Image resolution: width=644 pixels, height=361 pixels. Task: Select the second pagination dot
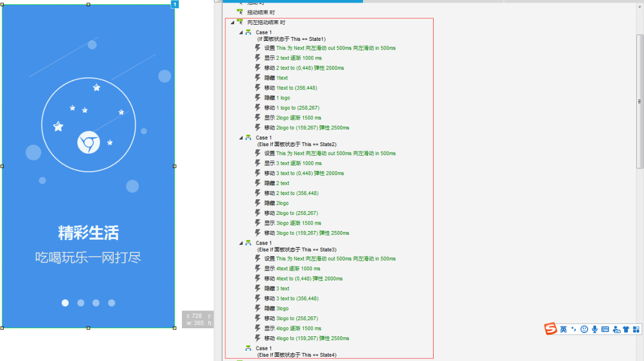point(80,303)
